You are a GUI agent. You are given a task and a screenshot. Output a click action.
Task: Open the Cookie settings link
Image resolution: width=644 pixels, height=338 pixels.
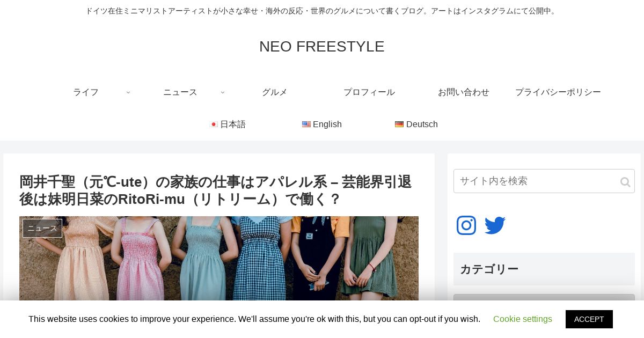click(x=523, y=319)
